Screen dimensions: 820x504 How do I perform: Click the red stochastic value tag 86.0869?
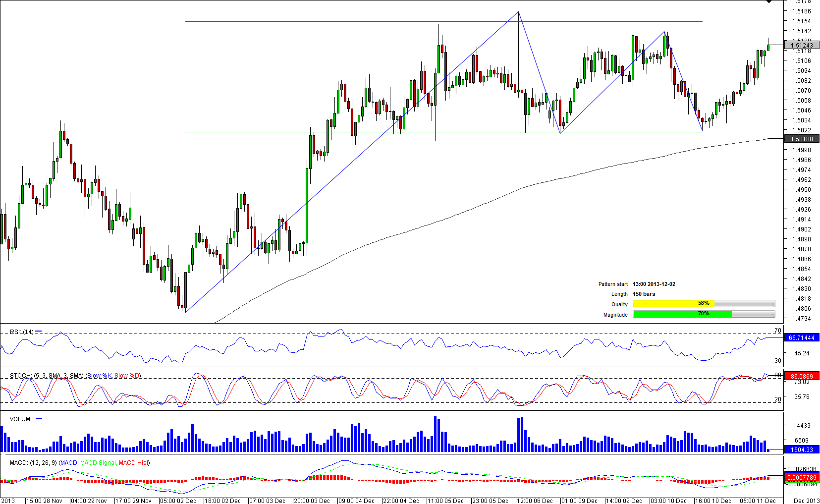pos(801,376)
